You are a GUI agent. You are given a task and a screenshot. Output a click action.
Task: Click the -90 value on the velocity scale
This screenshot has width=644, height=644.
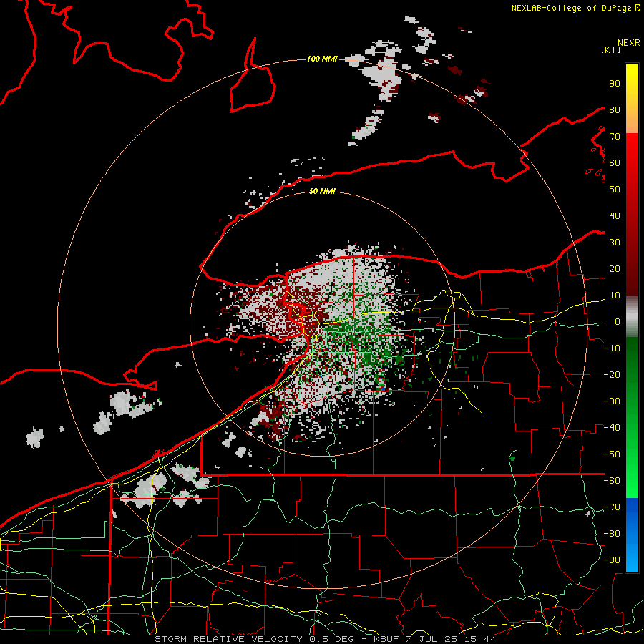click(612, 560)
